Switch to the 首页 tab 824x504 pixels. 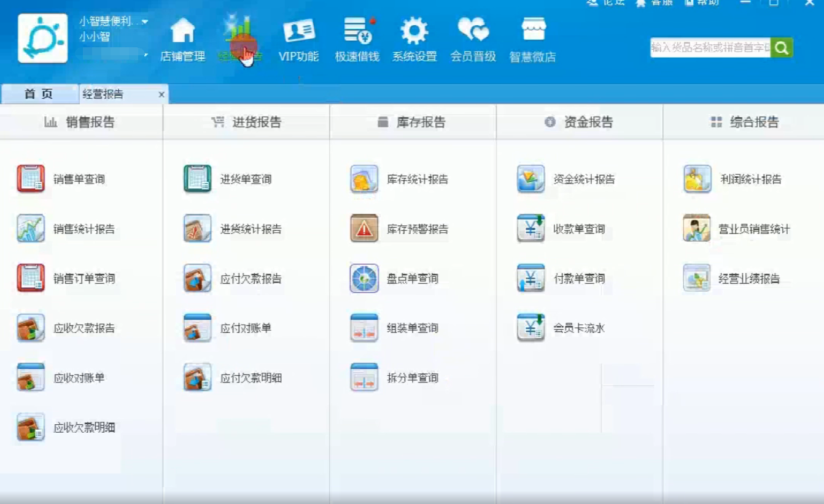(x=39, y=95)
